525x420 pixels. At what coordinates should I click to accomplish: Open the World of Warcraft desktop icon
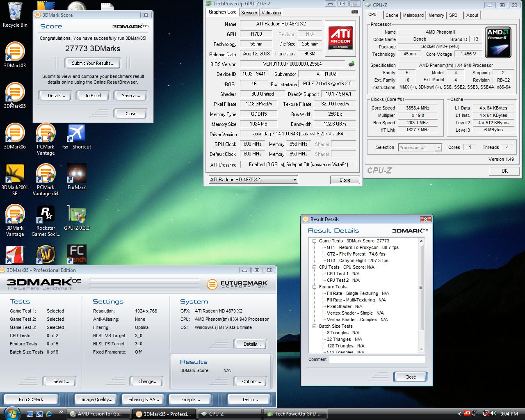46,254
